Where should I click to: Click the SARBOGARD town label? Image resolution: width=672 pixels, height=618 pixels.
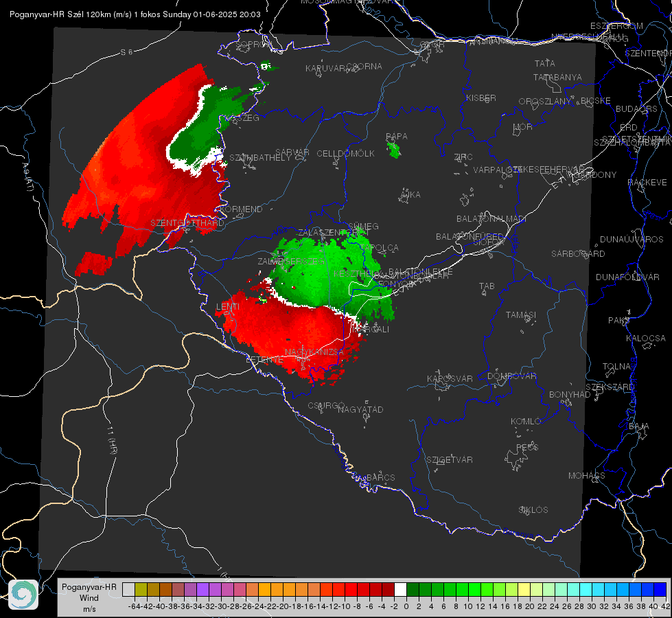(578, 254)
